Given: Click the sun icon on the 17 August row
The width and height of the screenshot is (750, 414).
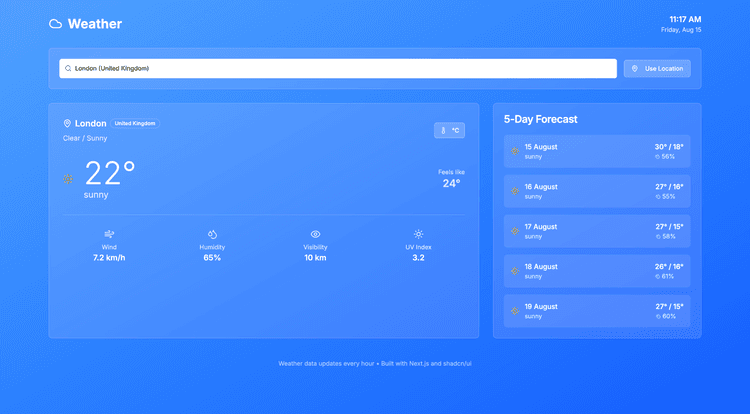Looking at the screenshot, I should (x=515, y=231).
